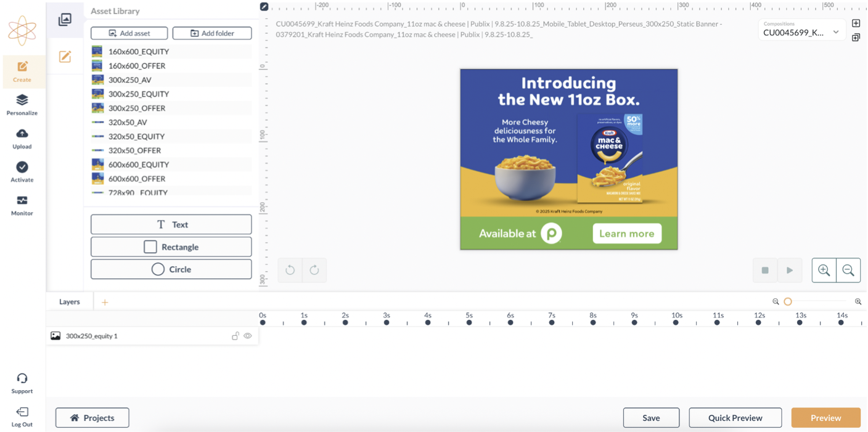Switch to the Layers tab
868x432 pixels.
click(70, 302)
